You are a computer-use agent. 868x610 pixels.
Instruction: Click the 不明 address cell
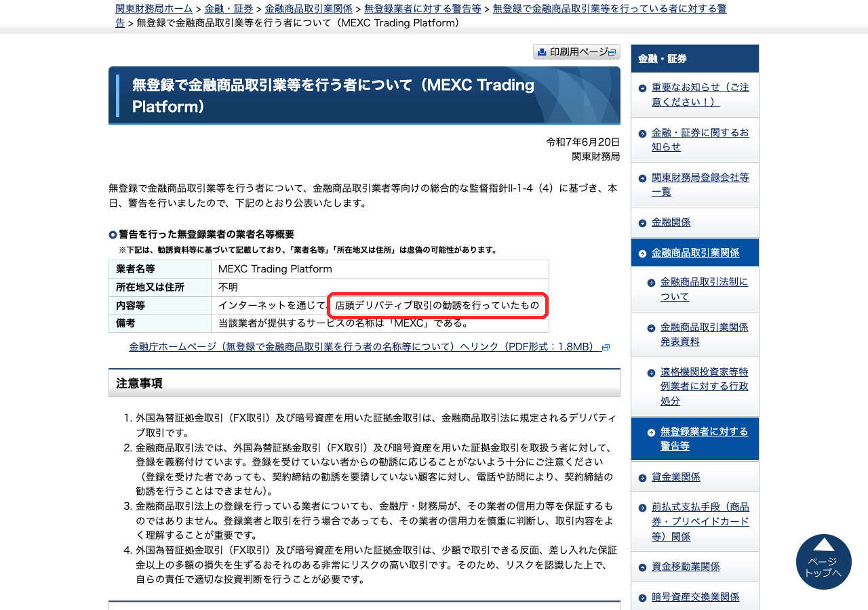click(x=380, y=287)
